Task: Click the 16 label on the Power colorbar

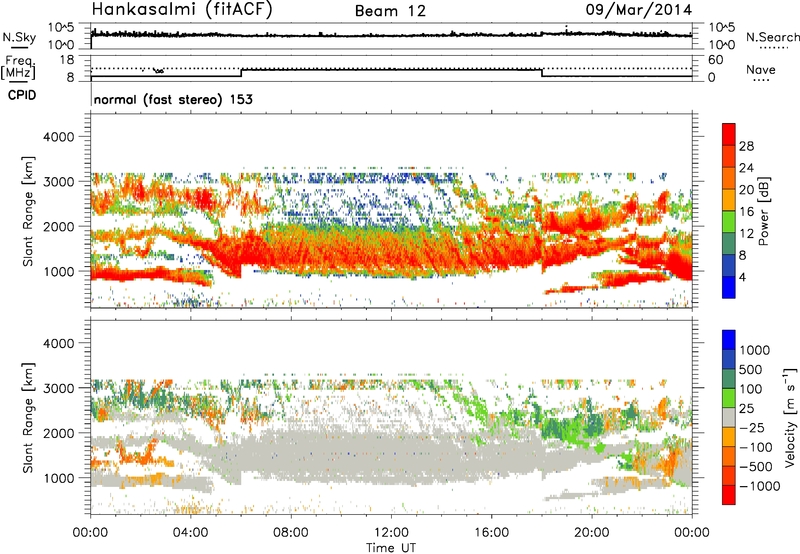Action: tap(746, 212)
